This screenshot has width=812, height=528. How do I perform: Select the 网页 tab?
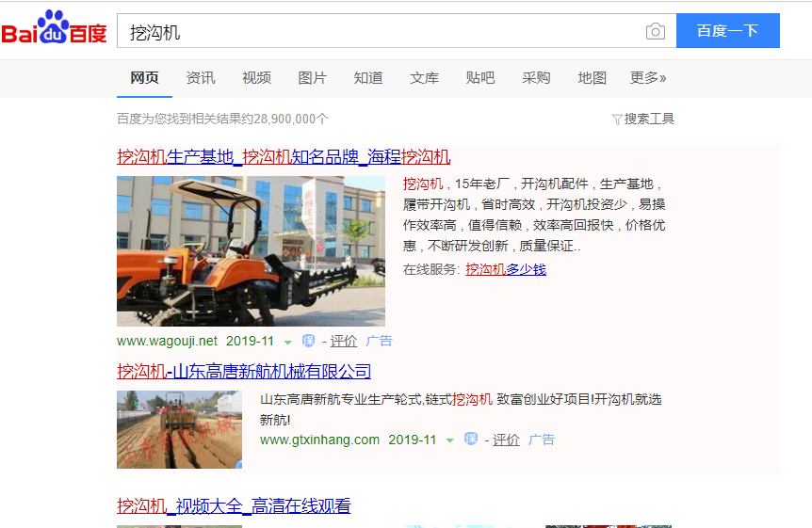[144, 78]
